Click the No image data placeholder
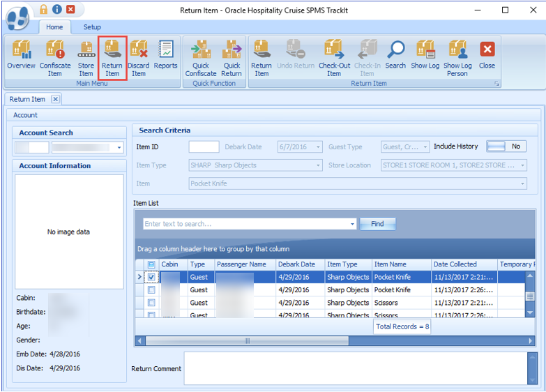 [69, 232]
